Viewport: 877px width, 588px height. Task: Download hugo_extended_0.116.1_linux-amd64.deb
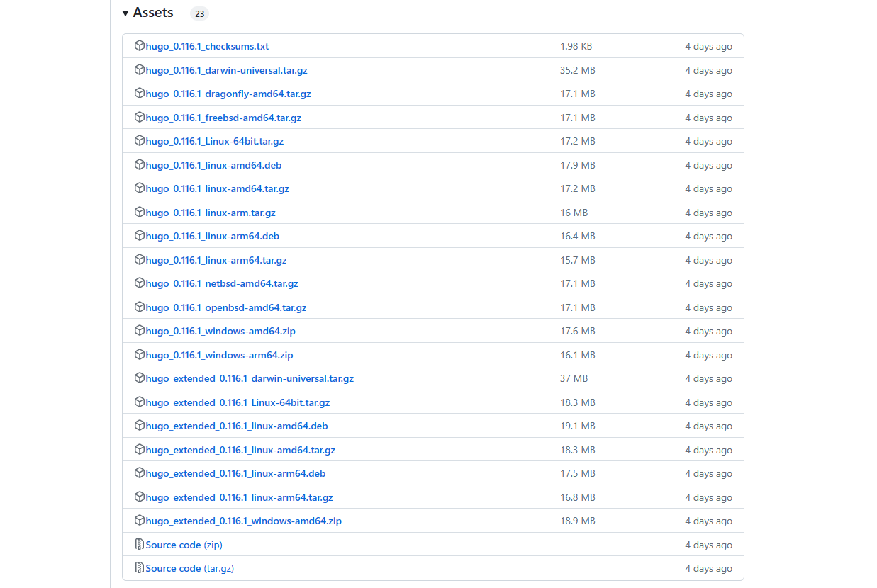coord(237,426)
